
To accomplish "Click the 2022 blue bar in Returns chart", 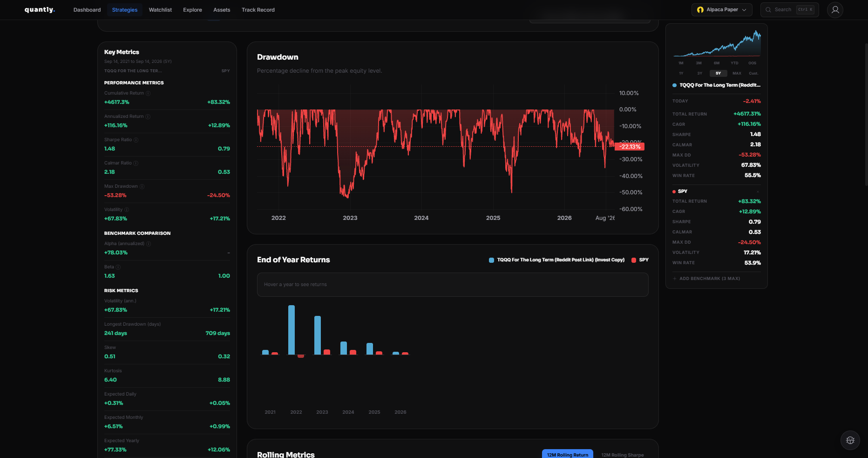I will (292, 330).
